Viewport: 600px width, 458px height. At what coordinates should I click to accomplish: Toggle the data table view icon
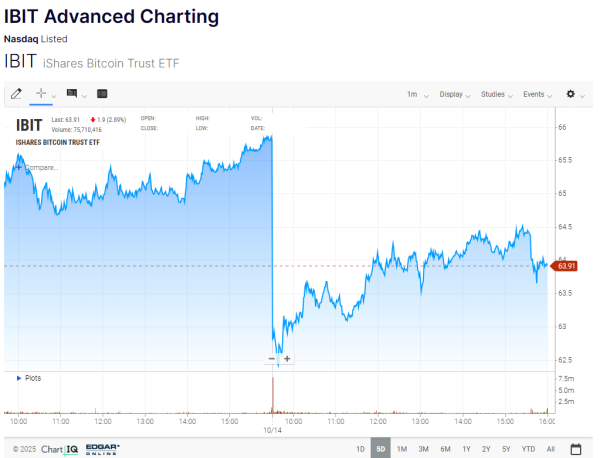(102, 94)
